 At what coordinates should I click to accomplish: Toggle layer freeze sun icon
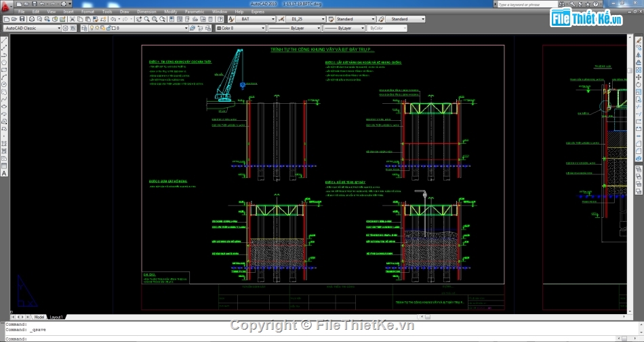[97, 28]
